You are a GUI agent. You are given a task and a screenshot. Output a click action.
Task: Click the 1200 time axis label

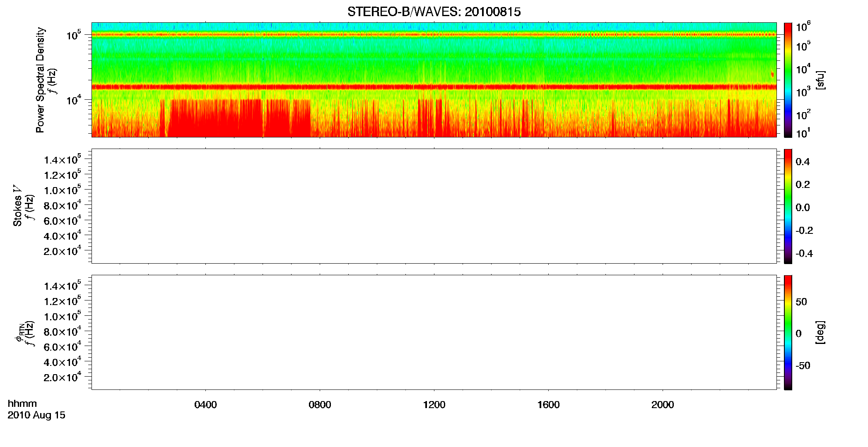434,405
